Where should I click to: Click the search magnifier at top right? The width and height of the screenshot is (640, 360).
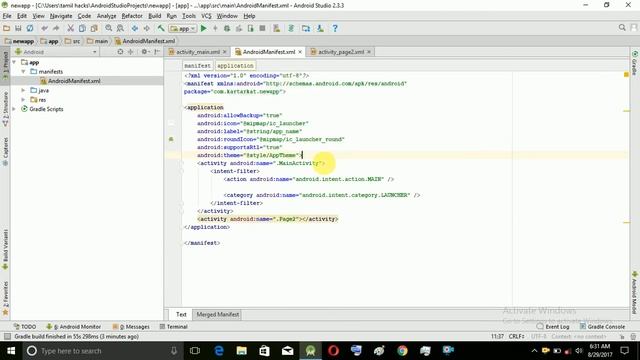pyautogui.click(x=622, y=27)
